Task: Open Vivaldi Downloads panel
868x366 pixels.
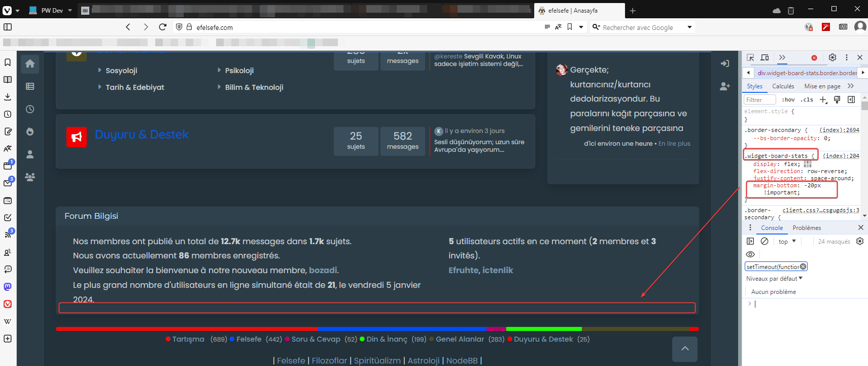Action: (8, 96)
